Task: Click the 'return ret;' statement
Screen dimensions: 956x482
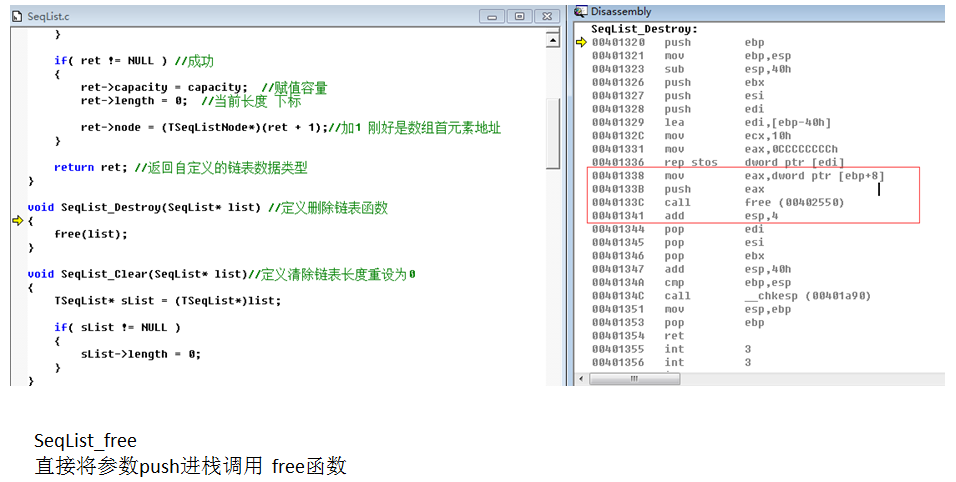Action: (x=90, y=167)
